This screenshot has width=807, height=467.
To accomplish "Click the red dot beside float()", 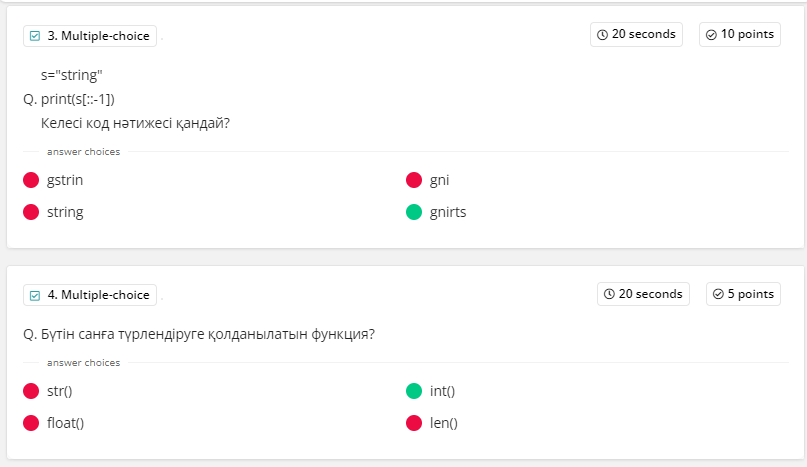I will tap(31, 423).
